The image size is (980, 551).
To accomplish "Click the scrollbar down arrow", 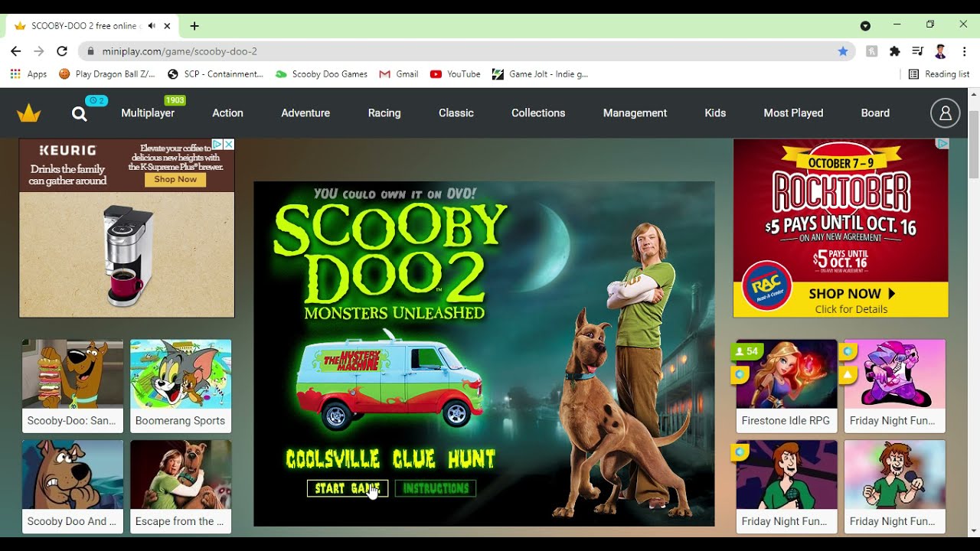I will (x=974, y=530).
